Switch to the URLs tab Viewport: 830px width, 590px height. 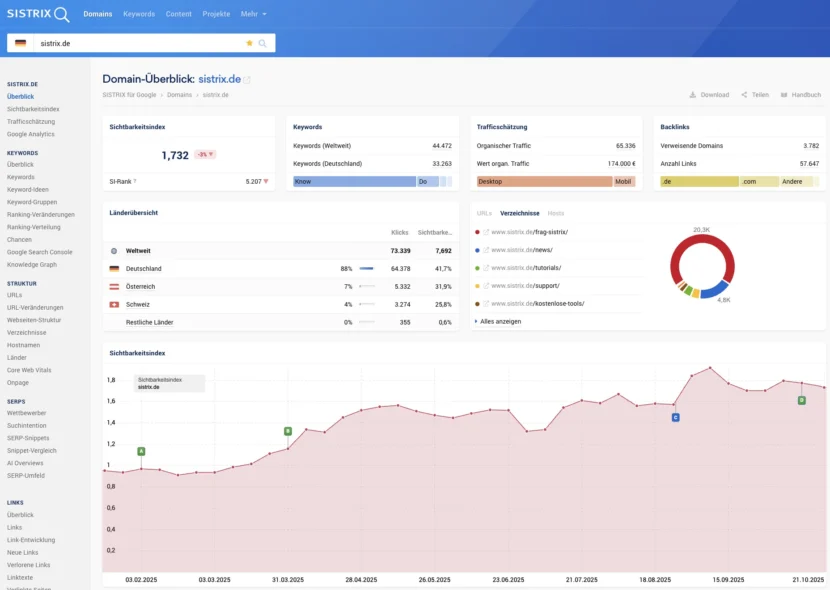[484, 213]
